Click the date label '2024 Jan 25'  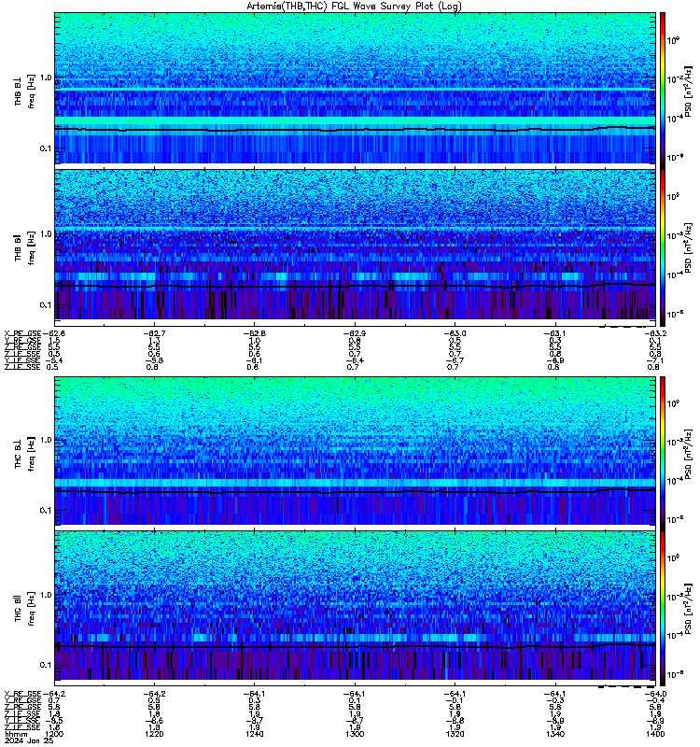[x=29, y=740]
